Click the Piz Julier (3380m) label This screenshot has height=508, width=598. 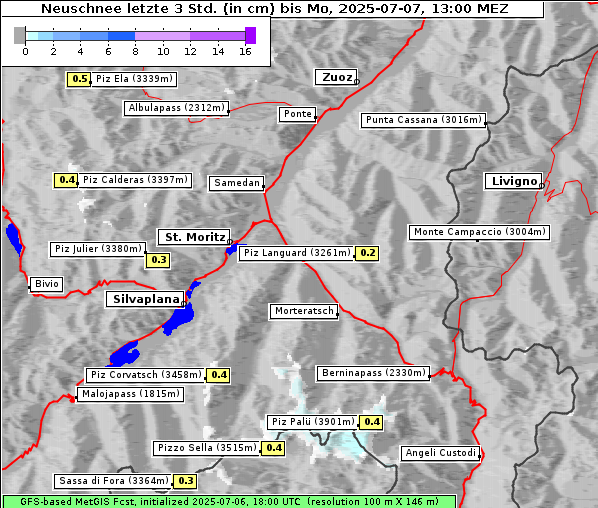click(98, 249)
